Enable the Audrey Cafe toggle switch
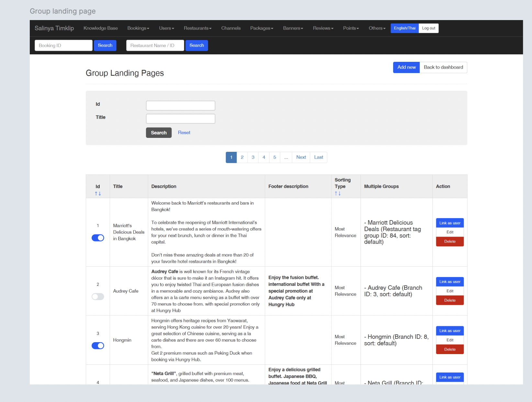Screen dimensions: 532x402 click(x=98, y=297)
